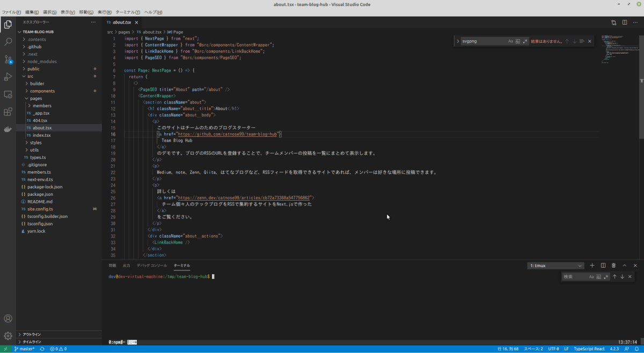644x353 pixels.
Task: Split the terminal panel
Action: pyautogui.click(x=603, y=266)
